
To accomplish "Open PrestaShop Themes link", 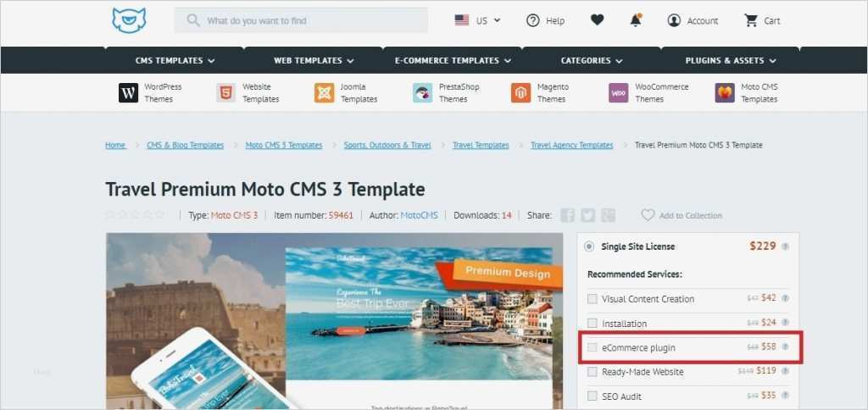I will (459, 93).
